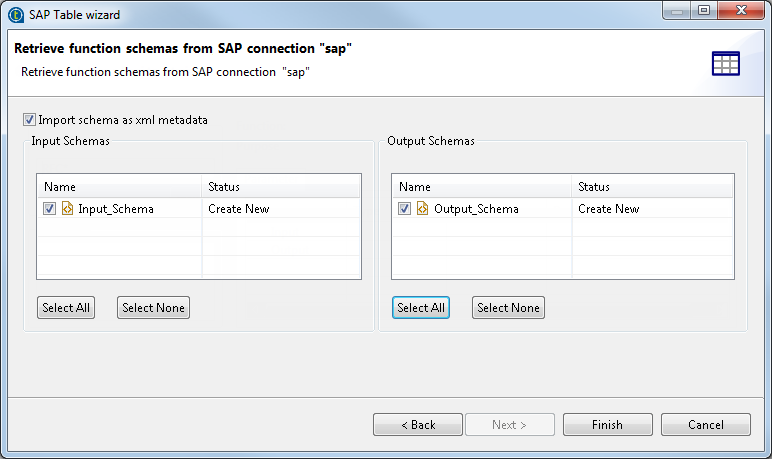
Task: Go back with the Back button
Action: [x=417, y=425]
